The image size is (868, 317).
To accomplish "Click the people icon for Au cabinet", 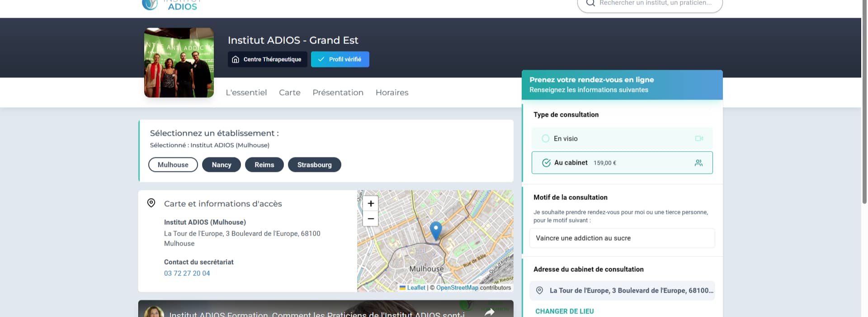I will pos(698,163).
